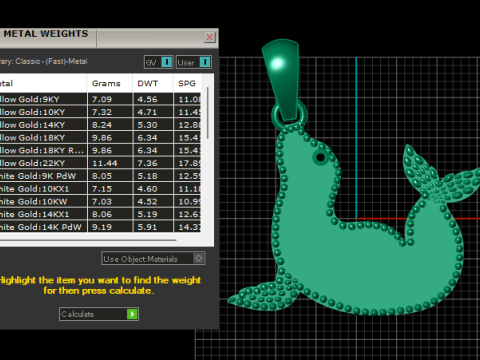
Task: Select the White Gold:10KW row
Action: (x=100, y=201)
